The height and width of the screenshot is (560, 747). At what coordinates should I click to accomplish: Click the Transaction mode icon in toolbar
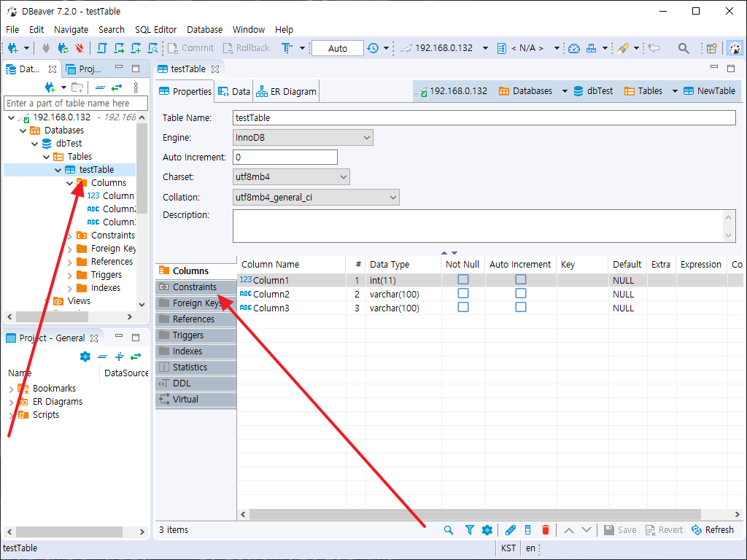pos(287,48)
